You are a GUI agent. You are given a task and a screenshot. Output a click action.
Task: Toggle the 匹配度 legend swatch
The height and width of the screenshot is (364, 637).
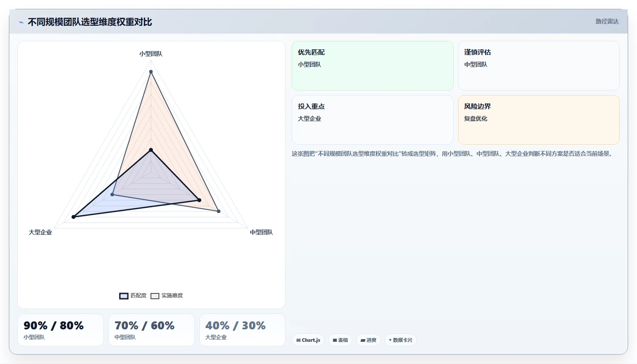[x=124, y=296]
